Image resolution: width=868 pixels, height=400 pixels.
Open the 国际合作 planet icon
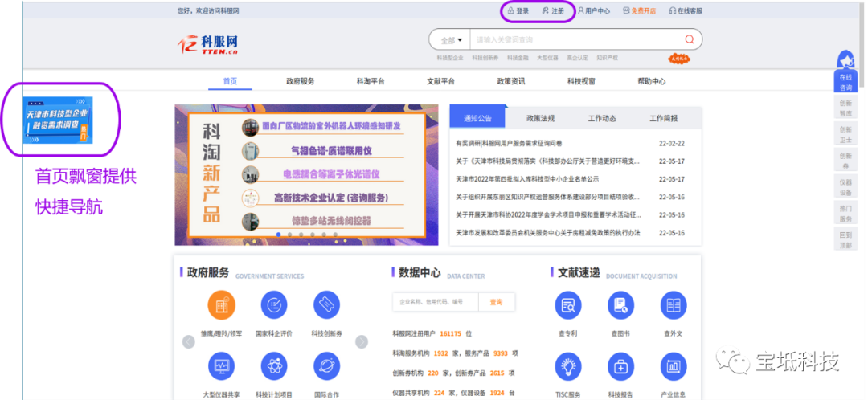[x=326, y=365]
